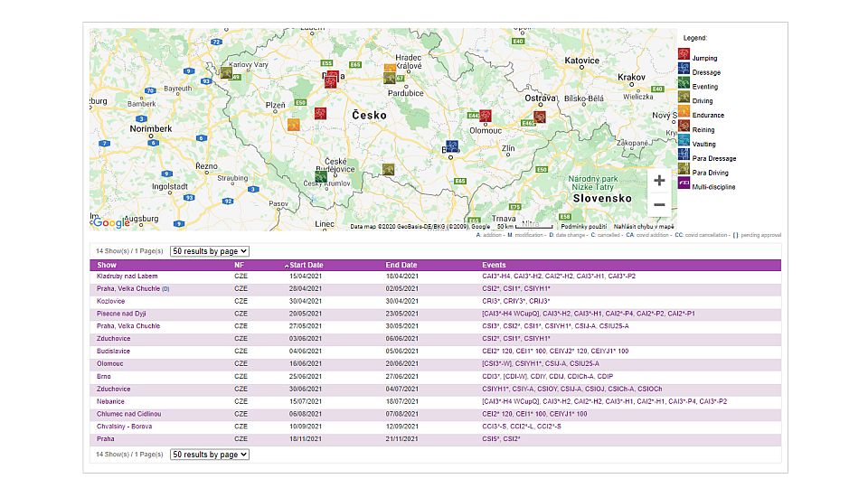This screenshot has width=868, height=488.
Task: Click the Driving marker southeast of České Budějovice
Action: (388, 169)
